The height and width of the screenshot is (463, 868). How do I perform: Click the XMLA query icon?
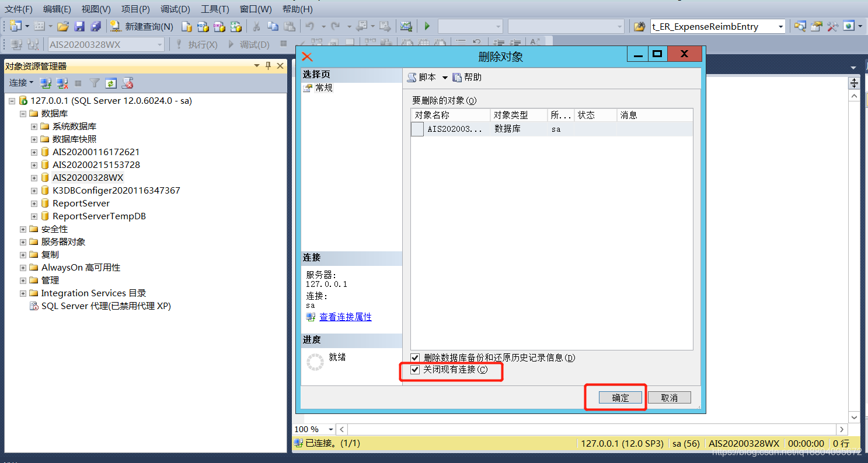[236, 26]
